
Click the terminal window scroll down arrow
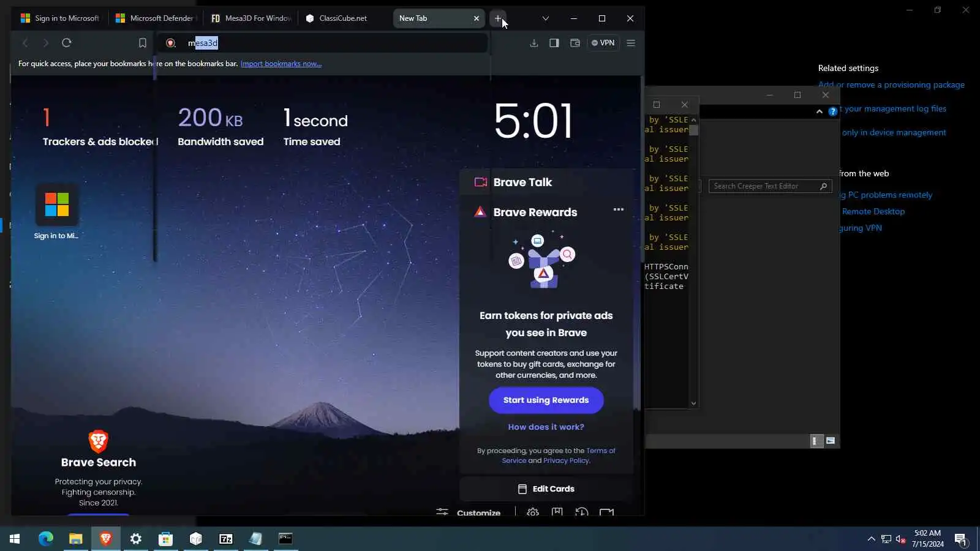(x=693, y=403)
